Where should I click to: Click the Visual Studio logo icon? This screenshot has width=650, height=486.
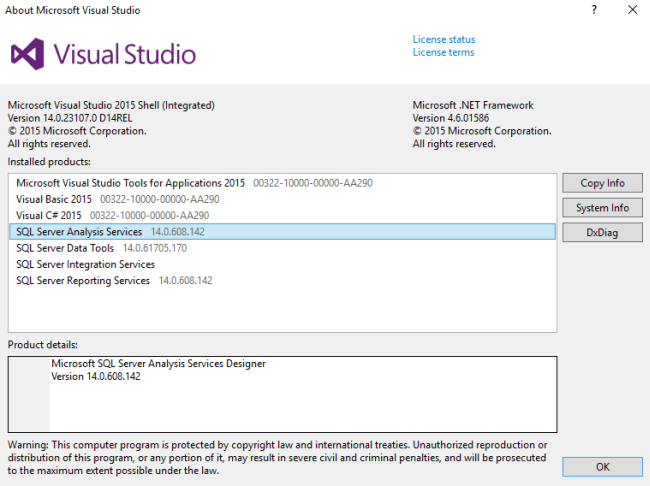pyautogui.click(x=27, y=54)
